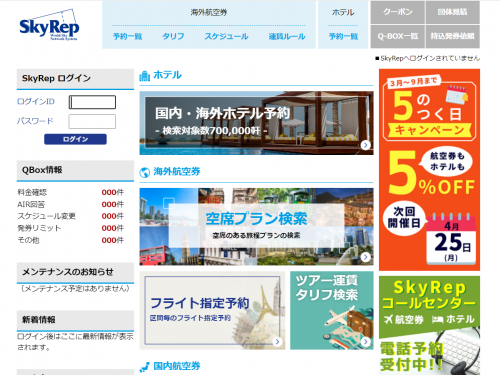
Task: Open the SkyRepコールセンター banner
Action: tap(429, 325)
